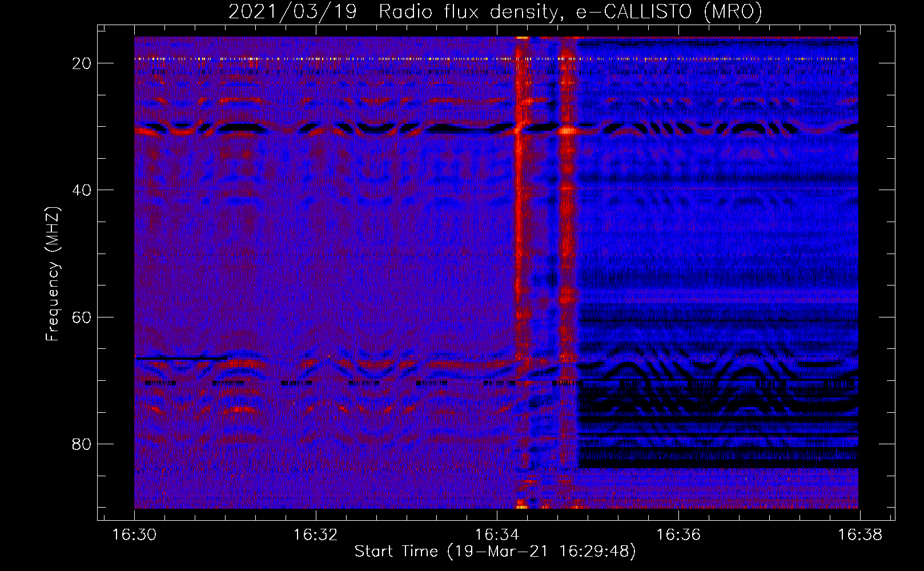This screenshot has height=571, width=924.
Task: Click the '16:30' time tick label
Action: (134, 535)
